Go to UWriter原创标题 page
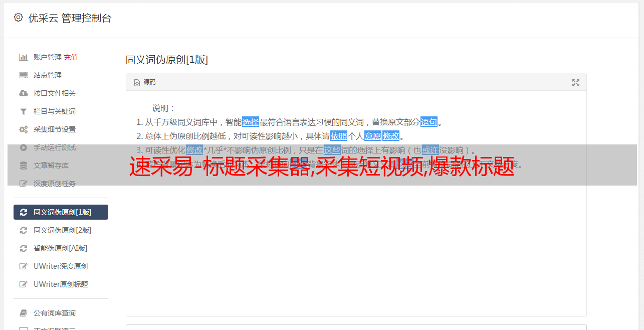This screenshot has width=644, height=330. (61, 284)
